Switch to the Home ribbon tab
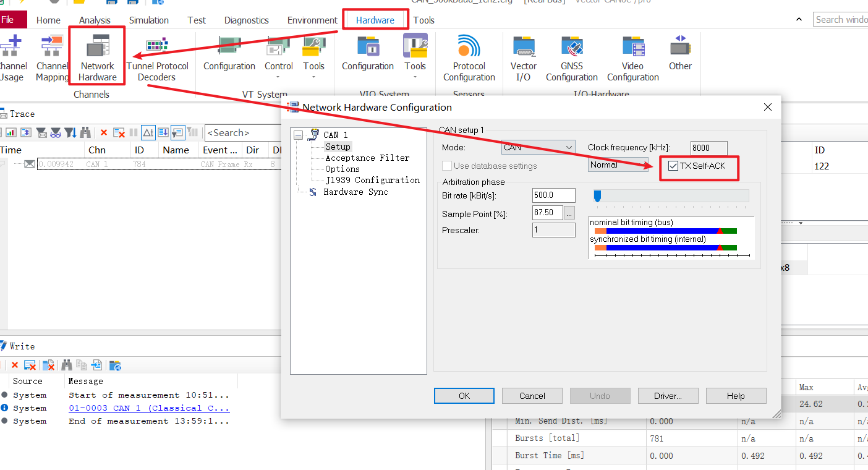The image size is (868, 470). tap(48, 20)
